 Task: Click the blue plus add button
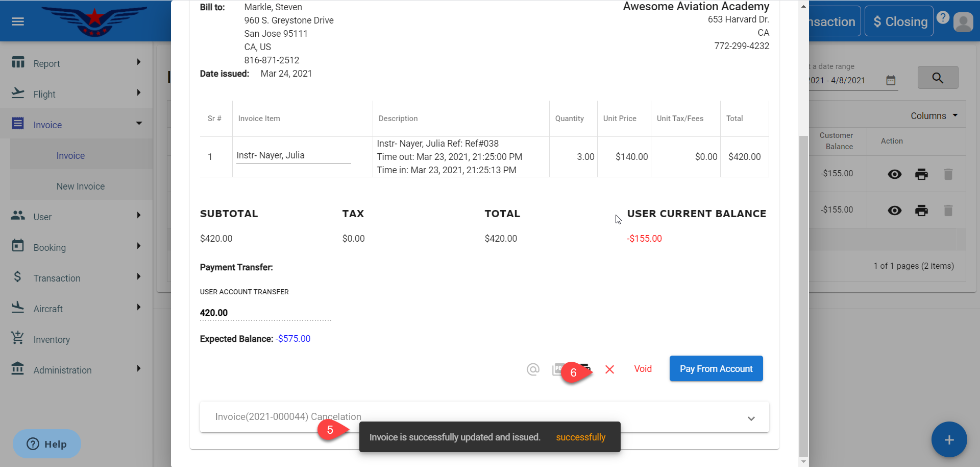pos(949,439)
